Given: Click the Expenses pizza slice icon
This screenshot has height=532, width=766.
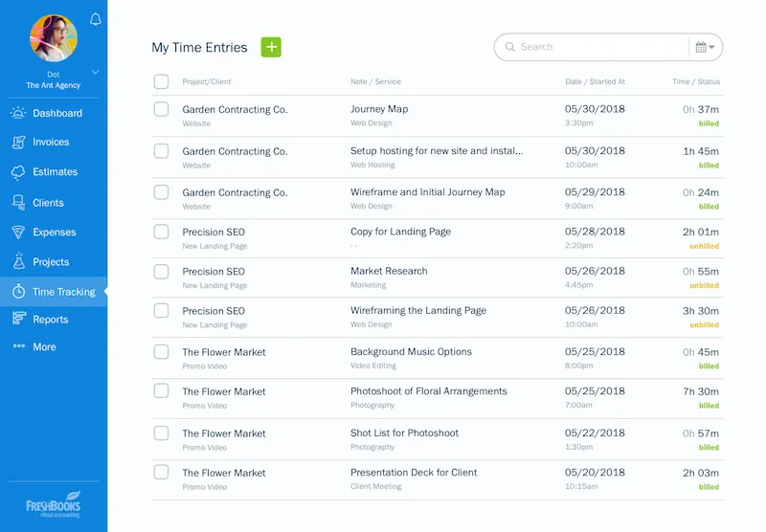Looking at the screenshot, I should click(18, 233).
